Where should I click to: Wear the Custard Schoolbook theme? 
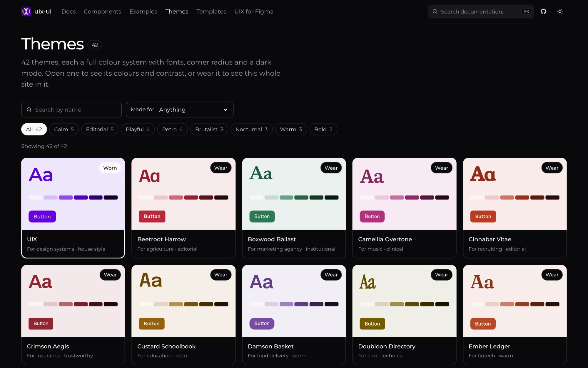220,275
